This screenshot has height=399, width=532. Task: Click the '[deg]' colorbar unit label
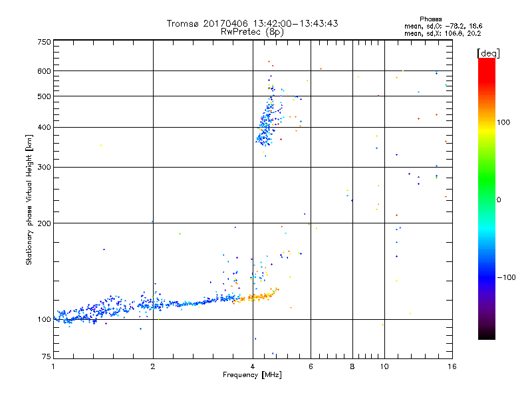[x=488, y=53]
